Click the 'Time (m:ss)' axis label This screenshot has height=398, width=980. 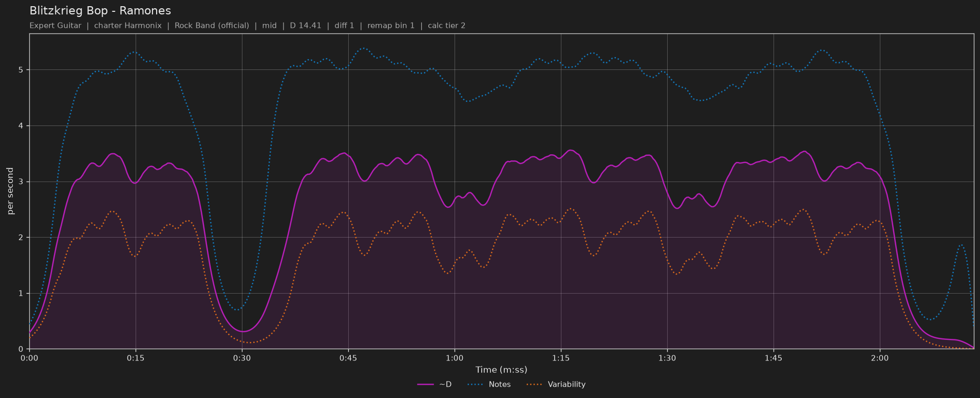point(501,370)
